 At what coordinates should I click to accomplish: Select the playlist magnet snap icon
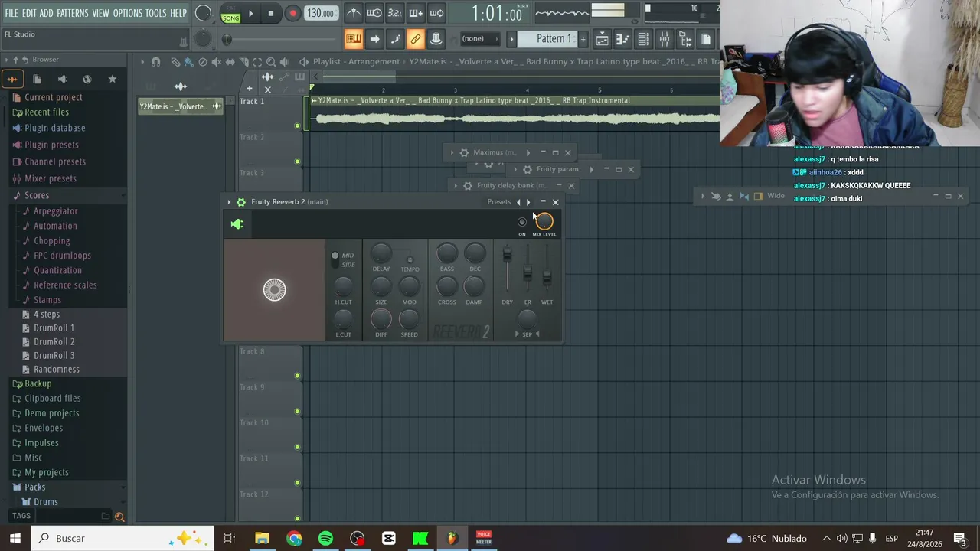155,62
